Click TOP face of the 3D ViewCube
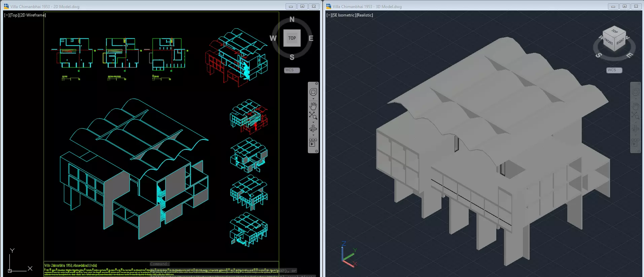The width and height of the screenshot is (644, 277). (x=614, y=31)
